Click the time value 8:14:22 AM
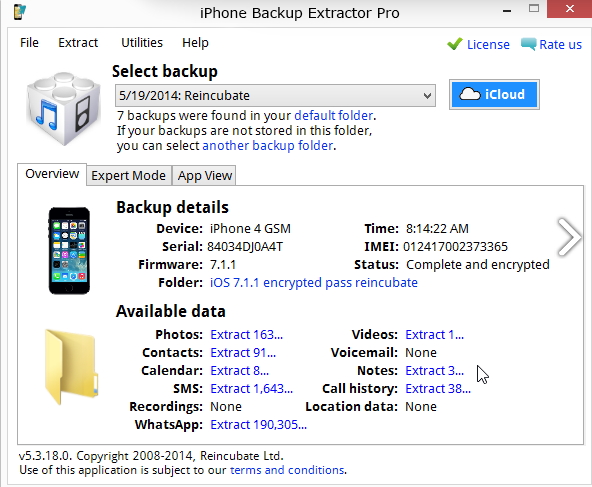The width and height of the screenshot is (592, 487). [x=437, y=229]
